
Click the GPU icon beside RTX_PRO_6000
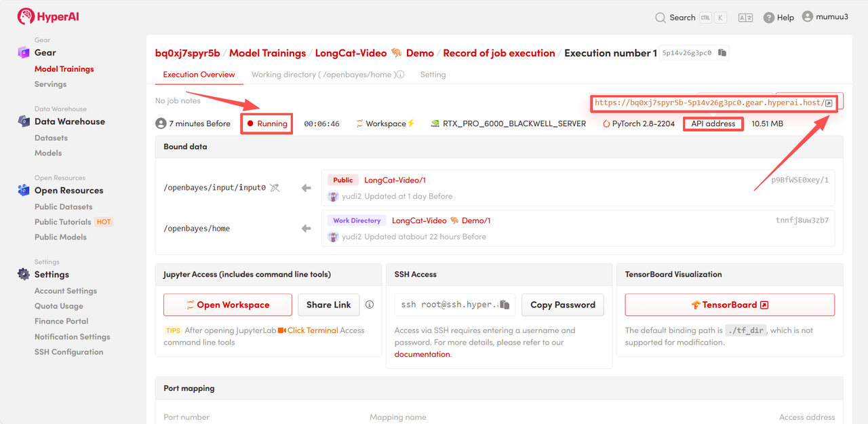point(435,123)
